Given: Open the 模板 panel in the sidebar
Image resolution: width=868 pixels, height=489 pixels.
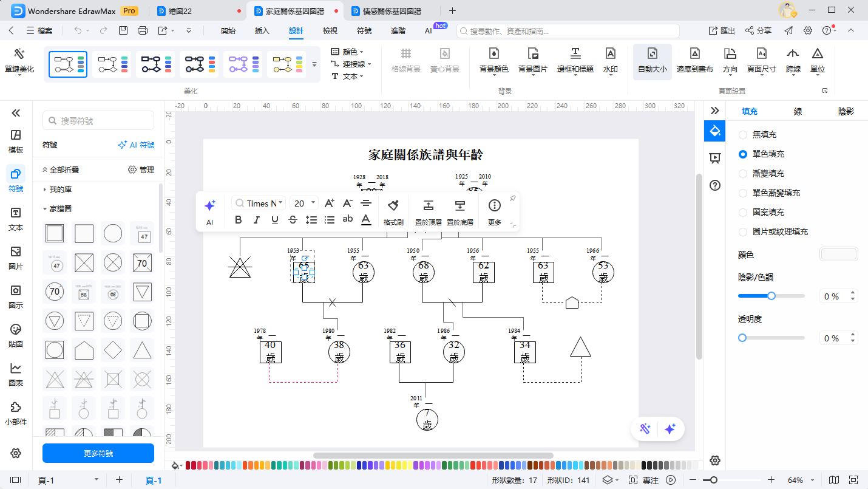Looking at the screenshot, I should (x=16, y=141).
